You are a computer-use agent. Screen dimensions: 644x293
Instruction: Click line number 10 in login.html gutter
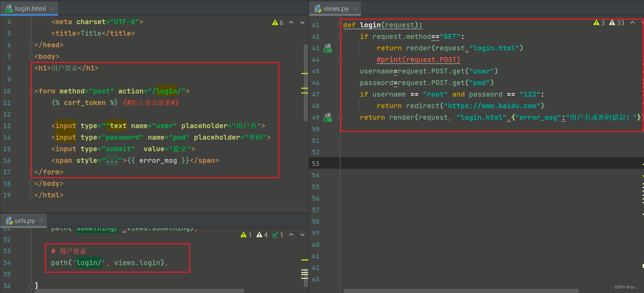[7, 91]
